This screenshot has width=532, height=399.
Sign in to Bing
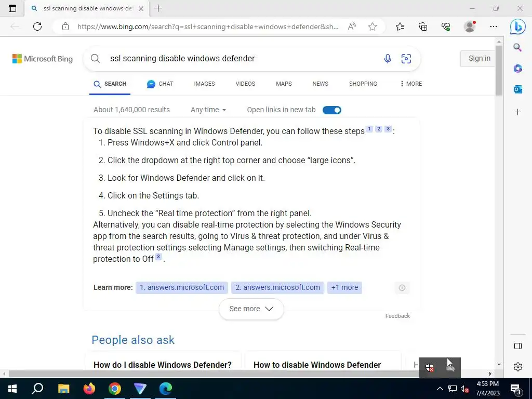pos(479,58)
